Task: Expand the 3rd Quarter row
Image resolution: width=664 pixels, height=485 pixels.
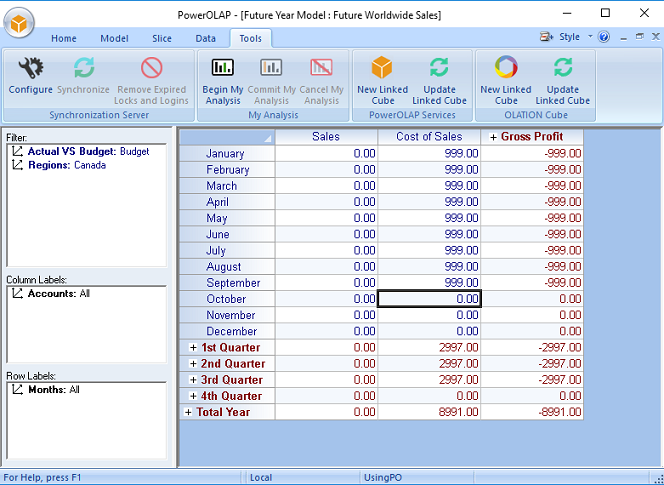Action: click(x=193, y=380)
